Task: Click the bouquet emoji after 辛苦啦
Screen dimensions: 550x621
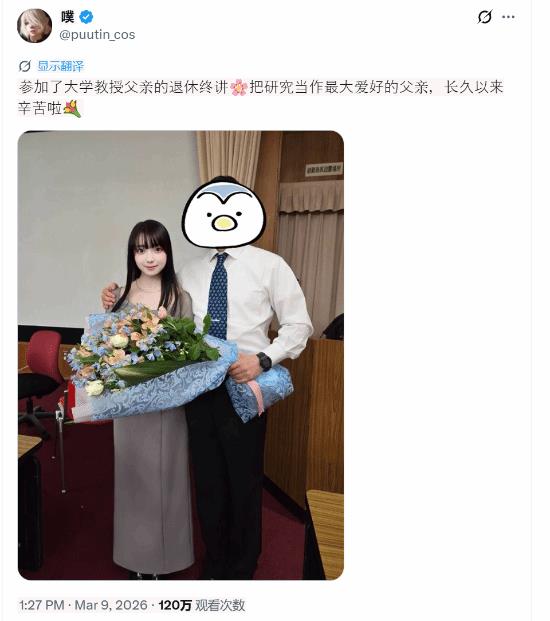Action: 72,109
